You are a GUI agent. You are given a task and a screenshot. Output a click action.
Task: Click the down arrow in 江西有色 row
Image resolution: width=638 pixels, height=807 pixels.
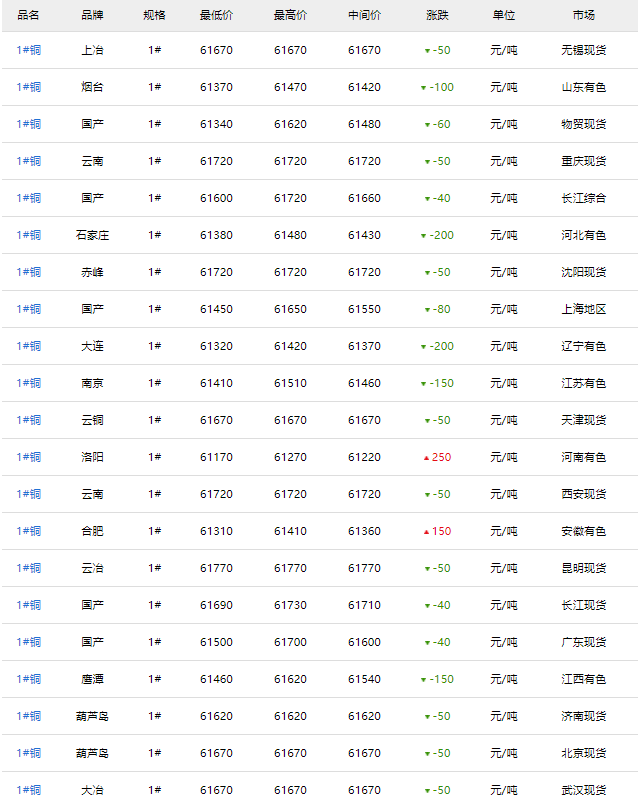point(424,680)
